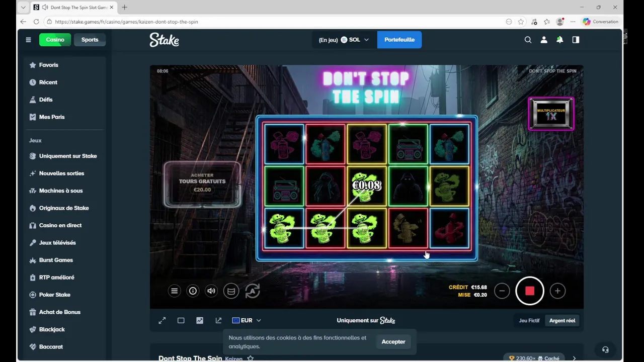The height and width of the screenshot is (362, 644).
Task: Mute the tab via speaker icon
Action: (45, 7)
